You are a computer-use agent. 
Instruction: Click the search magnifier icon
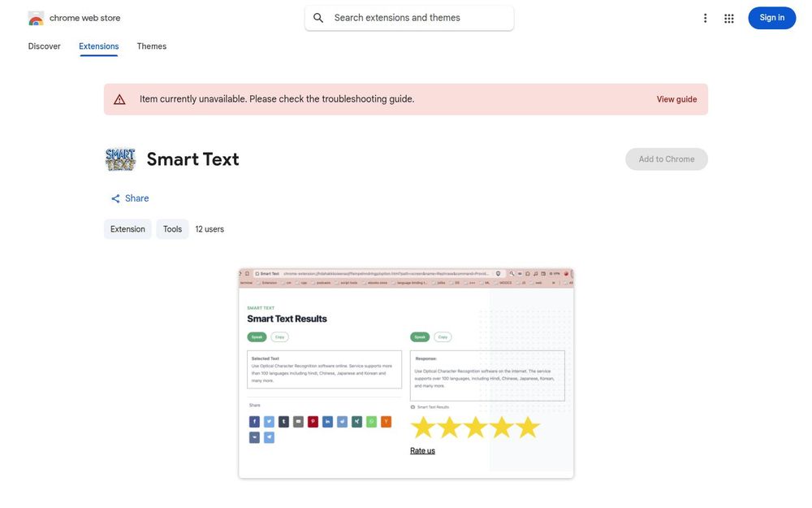(x=318, y=18)
